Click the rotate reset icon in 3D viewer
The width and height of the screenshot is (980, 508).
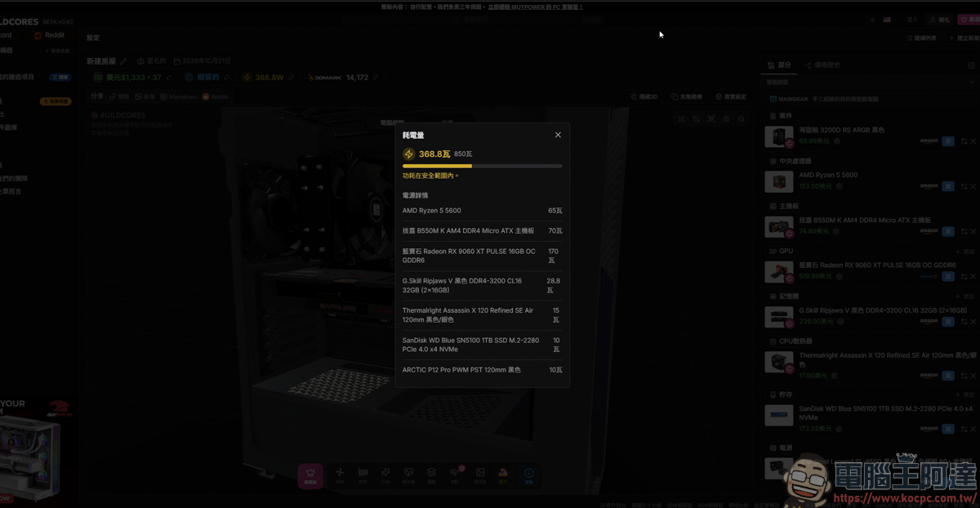pyautogui.click(x=696, y=119)
